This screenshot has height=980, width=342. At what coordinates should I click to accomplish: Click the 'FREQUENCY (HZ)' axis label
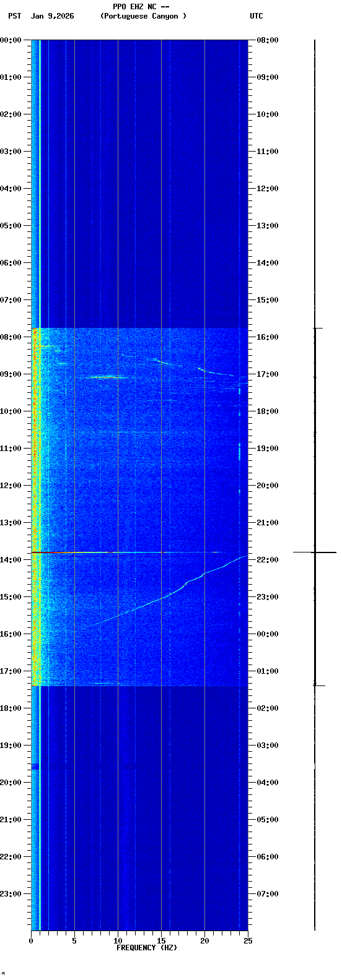(147, 948)
